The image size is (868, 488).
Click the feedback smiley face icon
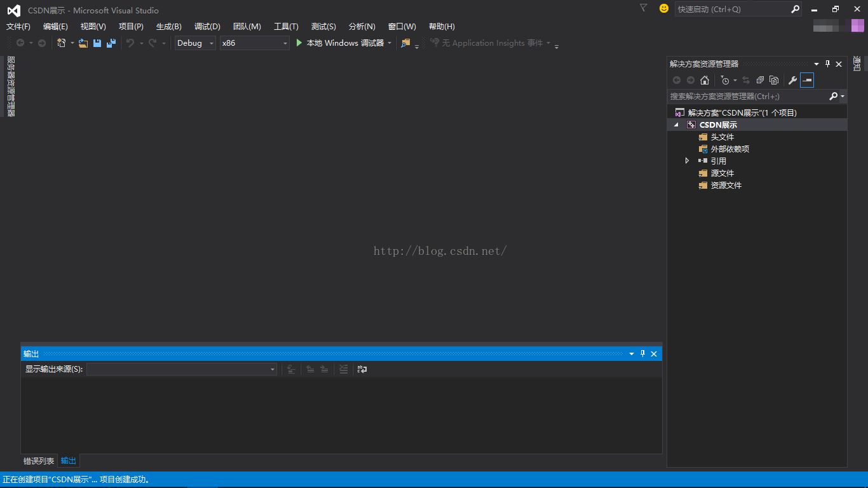[664, 8]
